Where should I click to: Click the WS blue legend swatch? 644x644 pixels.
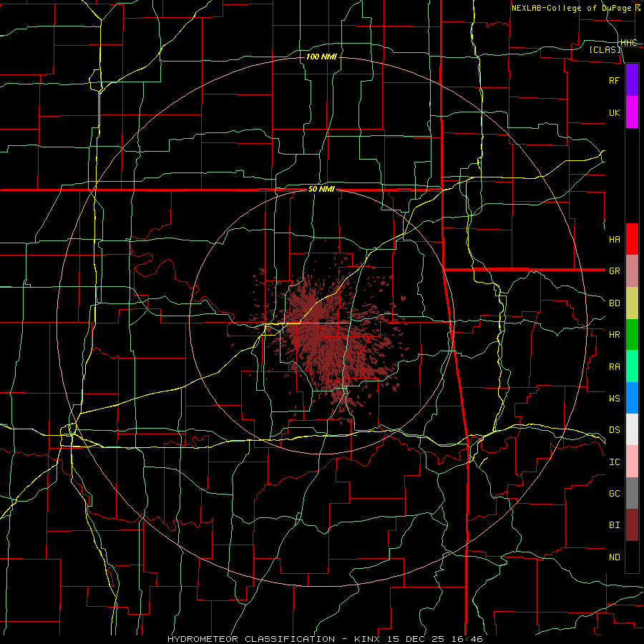point(632,398)
